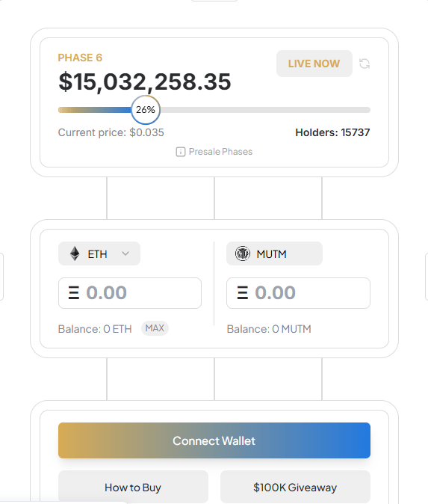Viewport: 428px width, 504px height.
Task: Click the MAX balance button
Action: 155,328
